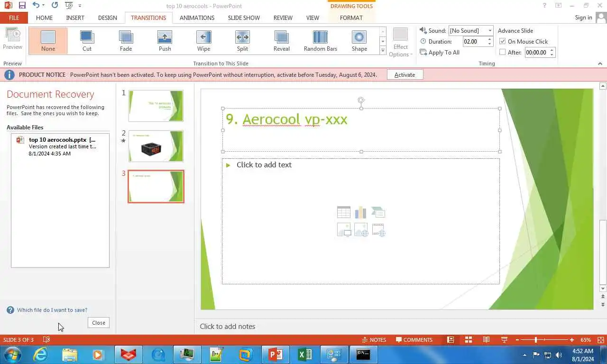The image size is (607, 364).
Task: Click the Undo arrow icon
Action: (36, 6)
